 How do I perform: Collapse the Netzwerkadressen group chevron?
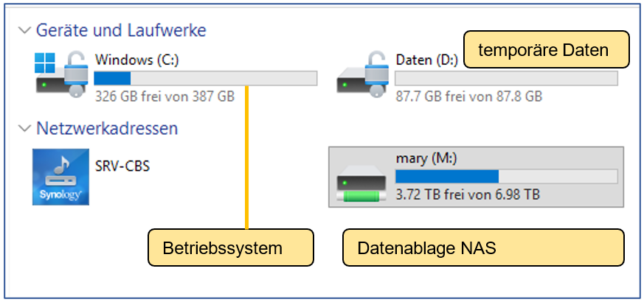coord(25,129)
